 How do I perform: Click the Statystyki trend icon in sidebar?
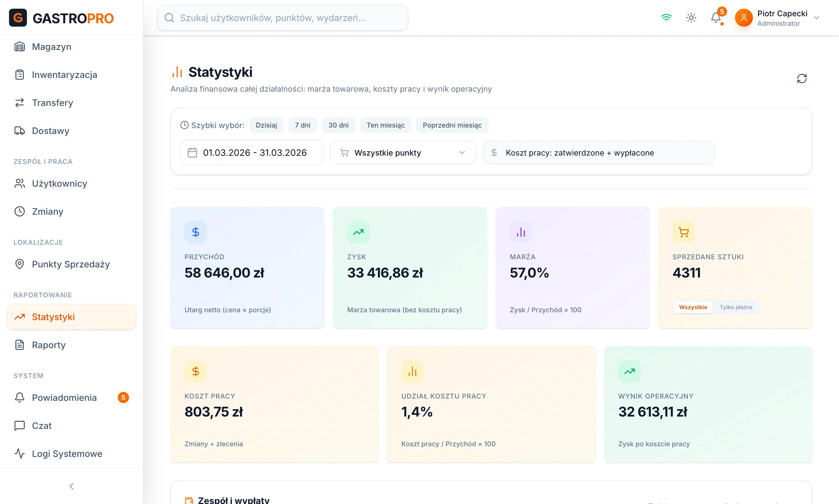[x=20, y=317]
